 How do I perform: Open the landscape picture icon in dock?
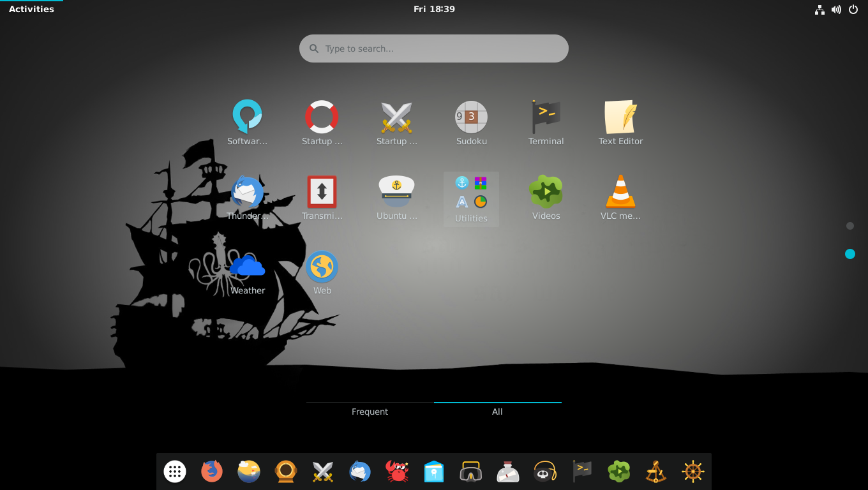[249, 471]
